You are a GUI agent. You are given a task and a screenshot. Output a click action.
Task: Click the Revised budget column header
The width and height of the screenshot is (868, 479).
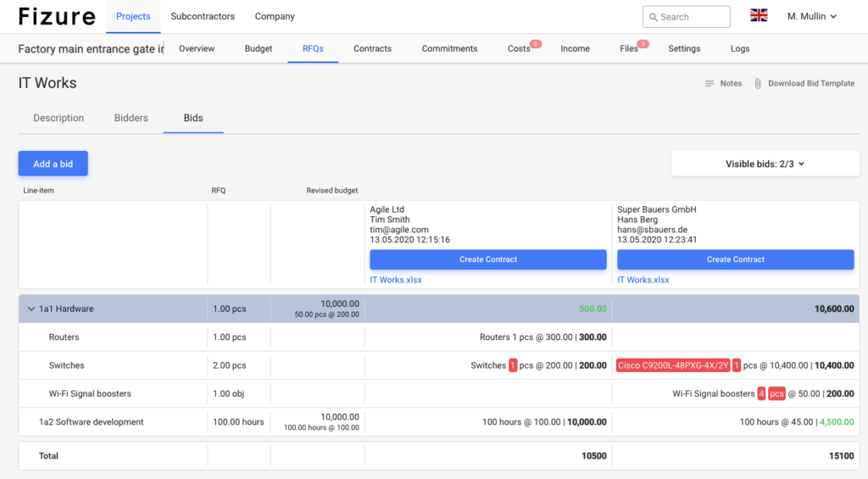click(x=332, y=191)
